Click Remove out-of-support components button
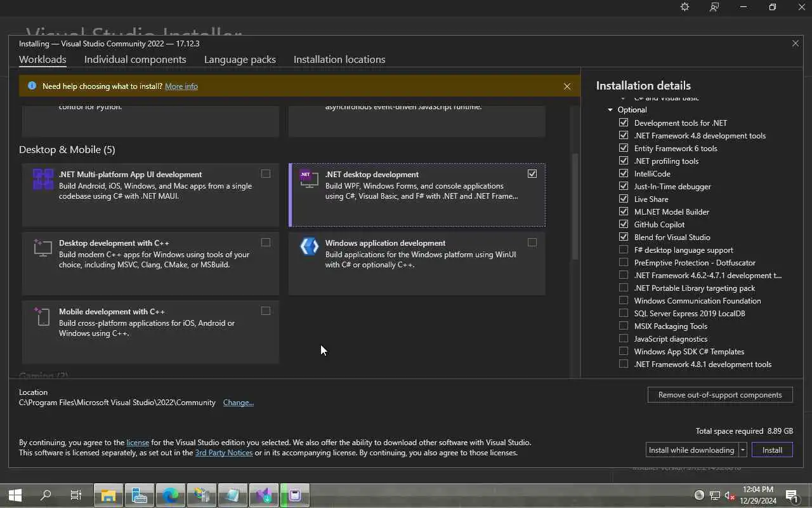Viewport: 812px width, 508px height. pyautogui.click(x=720, y=394)
